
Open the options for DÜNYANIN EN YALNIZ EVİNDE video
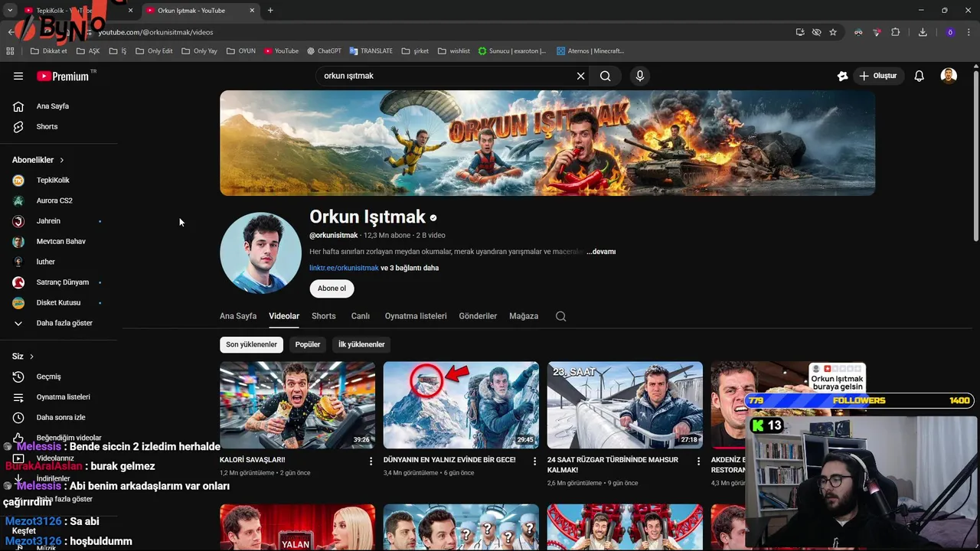(535, 461)
